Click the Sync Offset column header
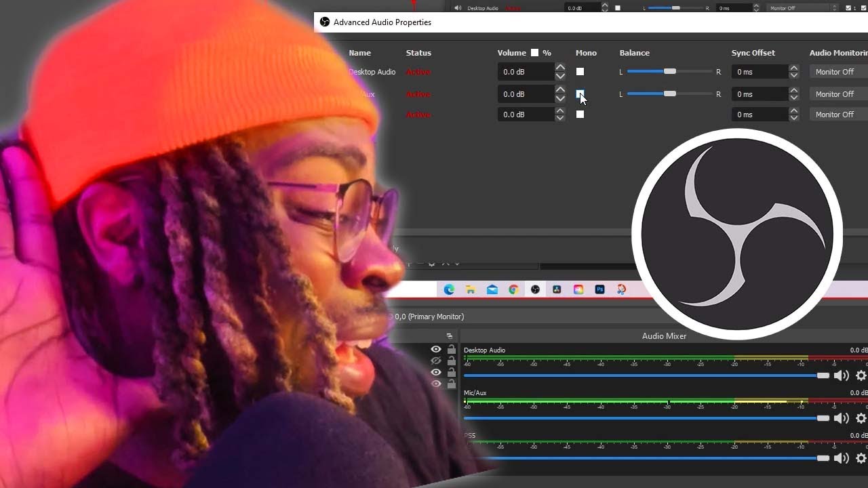The width and height of the screenshot is (868, 488). pos(753,53)
